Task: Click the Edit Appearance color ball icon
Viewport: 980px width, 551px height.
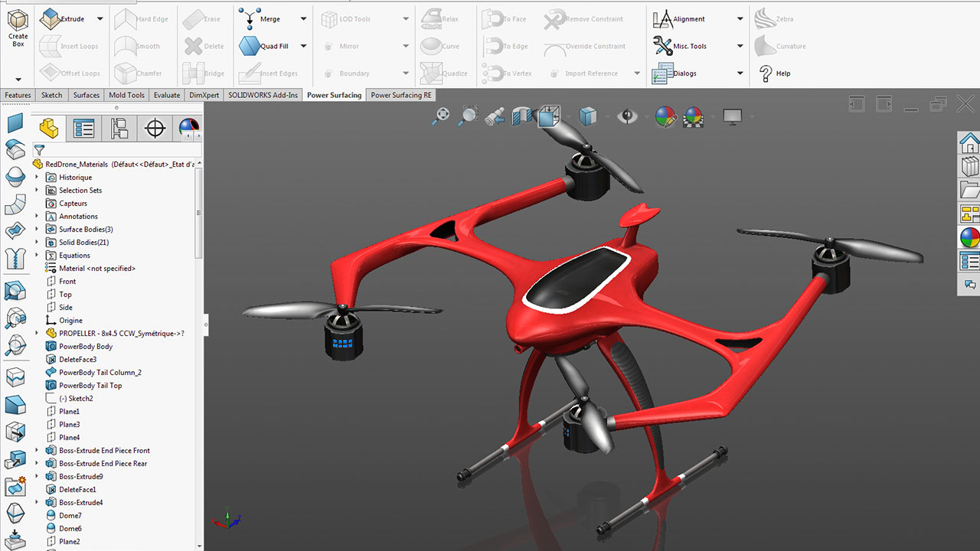Action: pos(665,116)
